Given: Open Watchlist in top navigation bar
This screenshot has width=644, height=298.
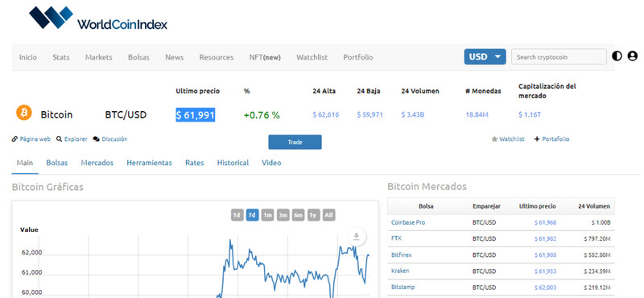Looking at the screenshot, I should (x=312, y=57).
